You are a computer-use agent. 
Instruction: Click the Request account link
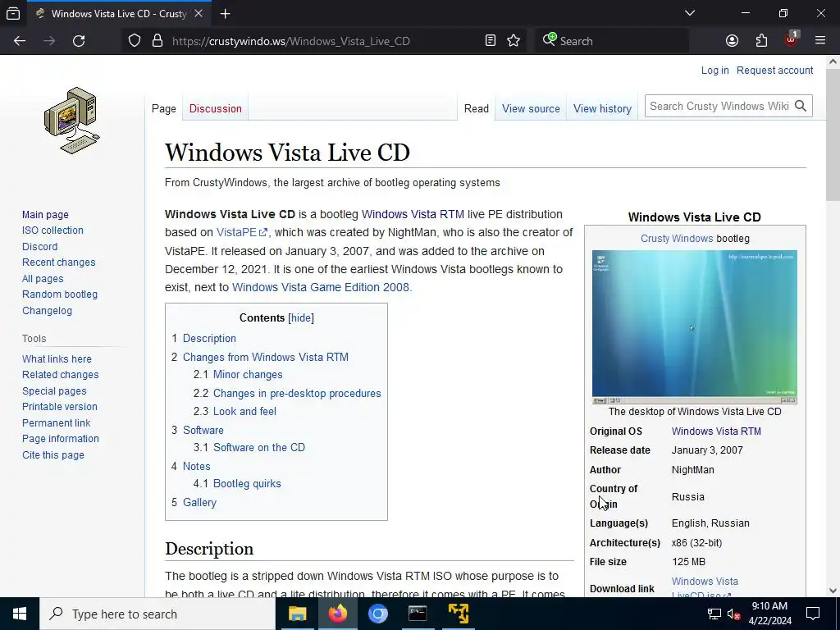click(x=774, y=71)
